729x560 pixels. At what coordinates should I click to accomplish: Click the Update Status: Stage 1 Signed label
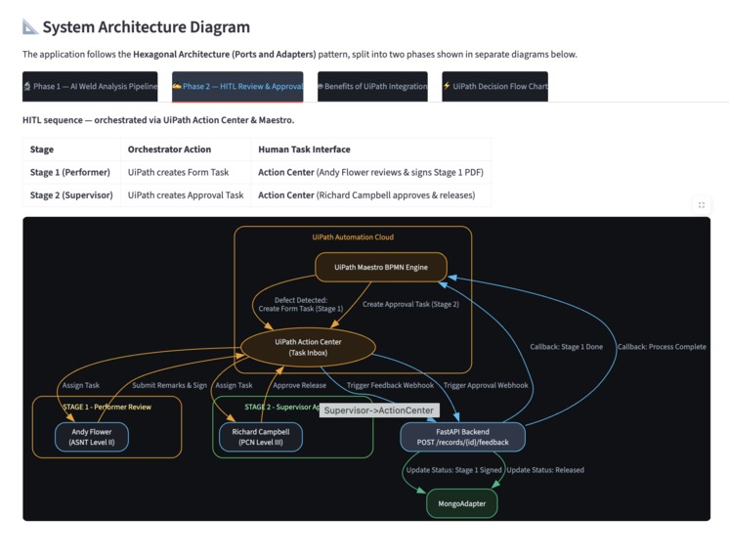(x=453, y=470)
